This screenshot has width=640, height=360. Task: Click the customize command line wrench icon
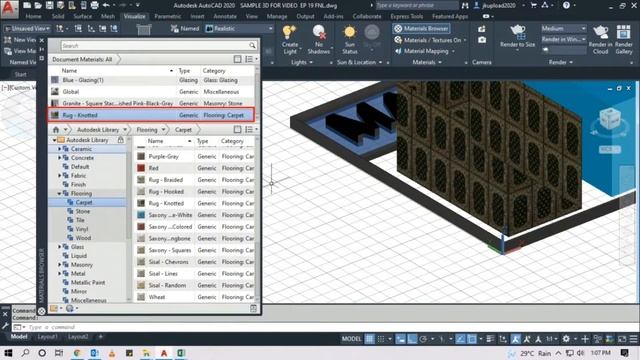5,326
